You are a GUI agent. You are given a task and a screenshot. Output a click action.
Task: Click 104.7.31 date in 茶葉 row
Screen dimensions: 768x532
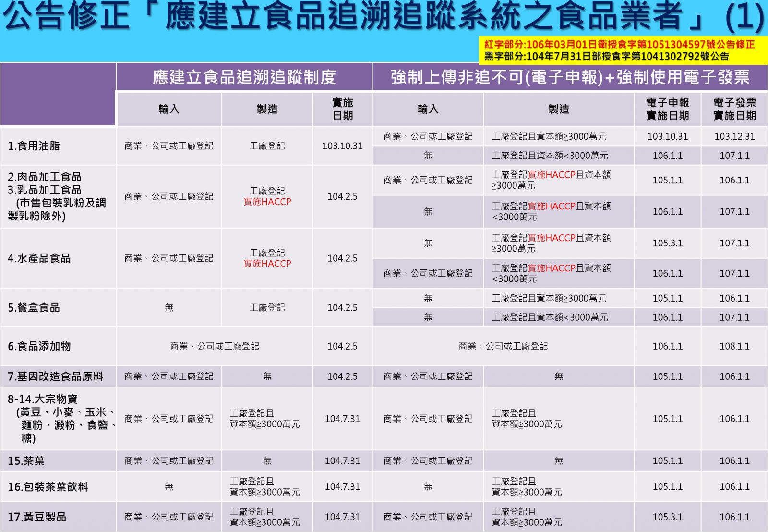342,461
